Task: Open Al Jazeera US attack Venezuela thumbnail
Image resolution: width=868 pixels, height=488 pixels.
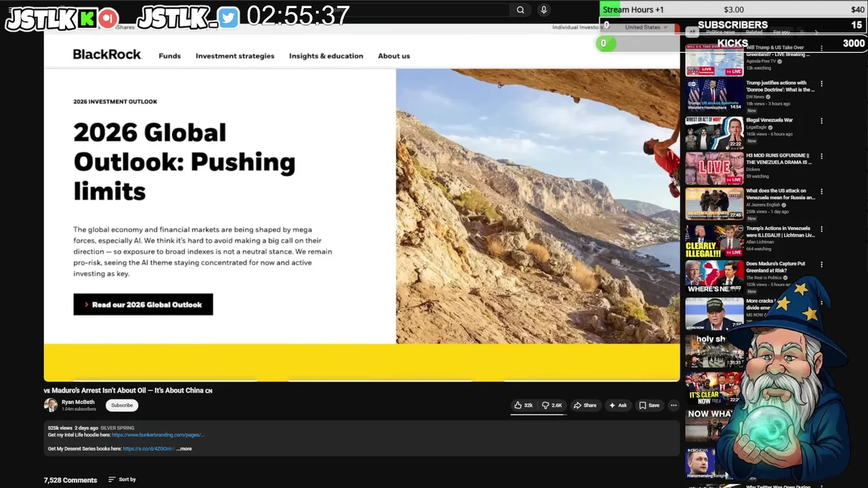Action: click(714, 203)
